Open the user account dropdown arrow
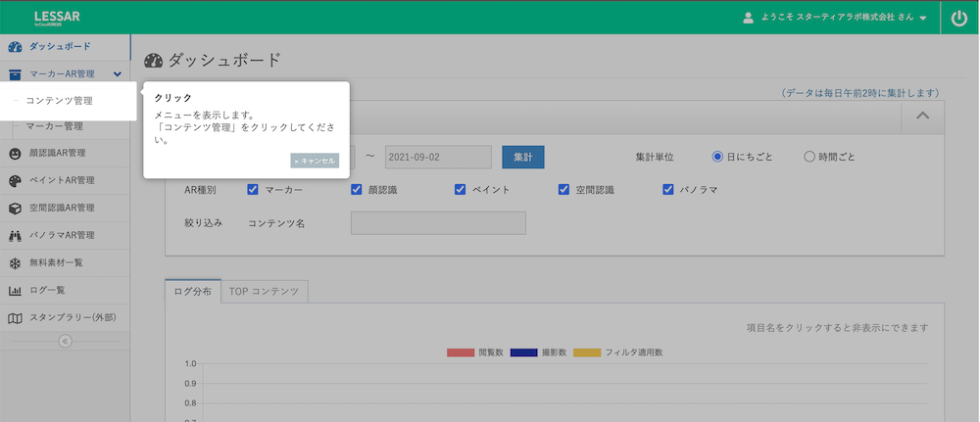 click(x=923, y=19)
